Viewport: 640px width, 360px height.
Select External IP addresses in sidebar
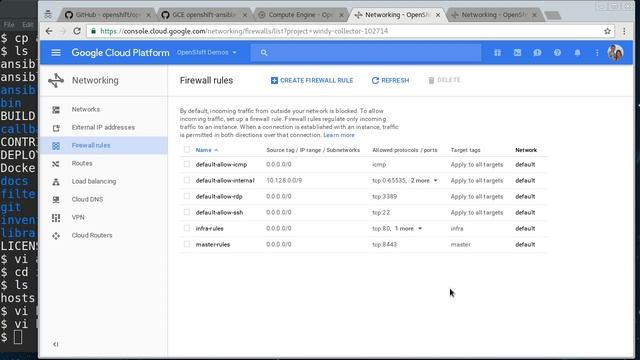click(103, 127)
